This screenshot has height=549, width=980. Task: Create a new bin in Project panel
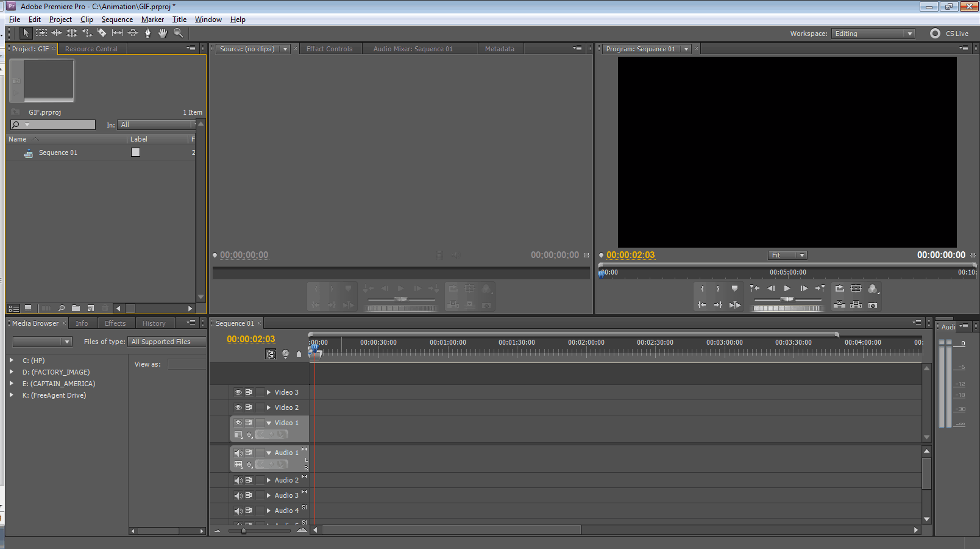pos(76,309)
